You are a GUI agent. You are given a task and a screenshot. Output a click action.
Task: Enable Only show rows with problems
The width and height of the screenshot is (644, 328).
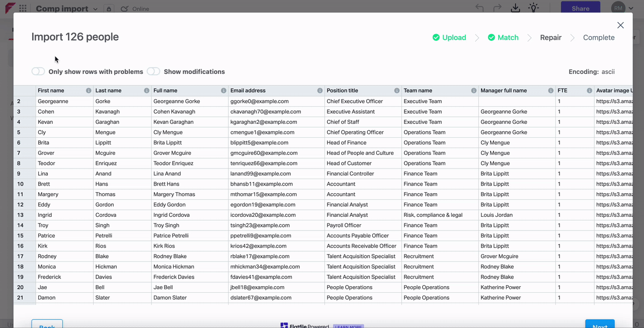pyautogui.click(x=38, y=71)
